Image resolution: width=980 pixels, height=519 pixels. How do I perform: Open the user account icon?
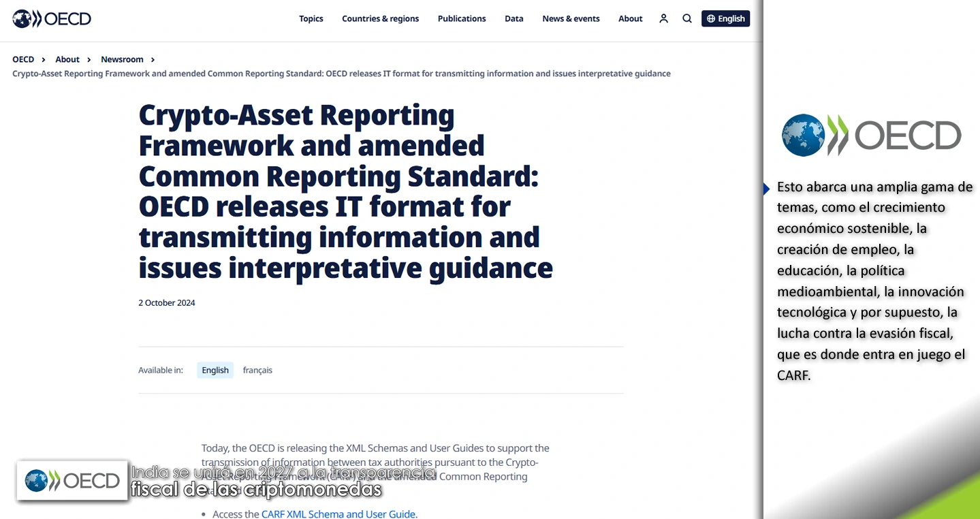663,18
